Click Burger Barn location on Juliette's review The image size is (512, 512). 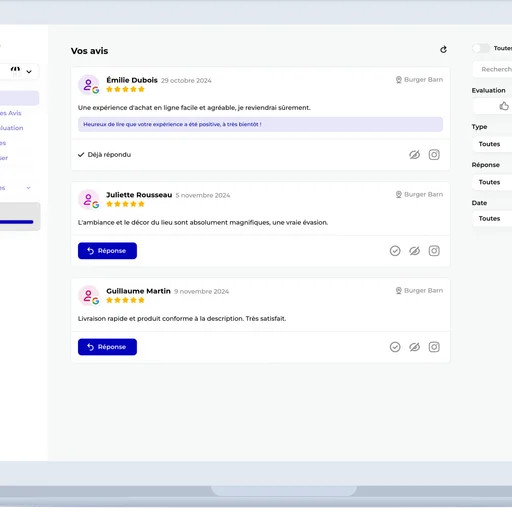click(419, 194)
